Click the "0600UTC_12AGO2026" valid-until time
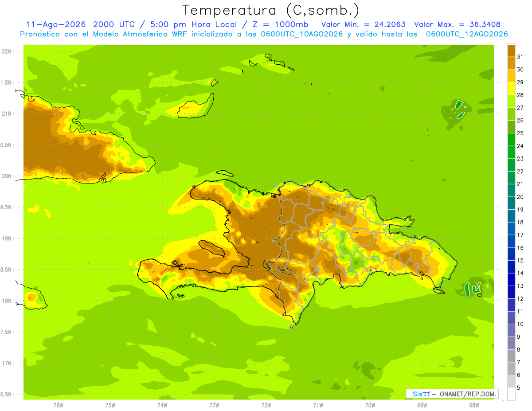This screenshot has width=532, height=411. pos(467,34)
